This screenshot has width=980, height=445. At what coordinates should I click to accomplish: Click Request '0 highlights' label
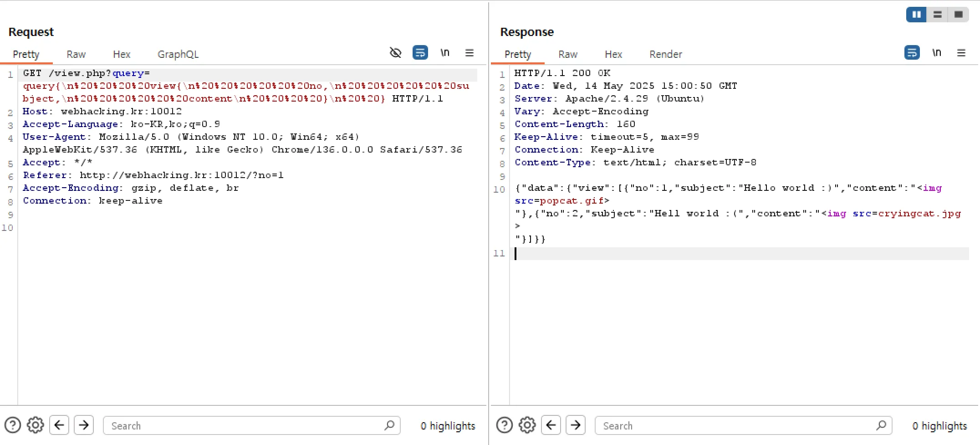click(x=448, y=426)
